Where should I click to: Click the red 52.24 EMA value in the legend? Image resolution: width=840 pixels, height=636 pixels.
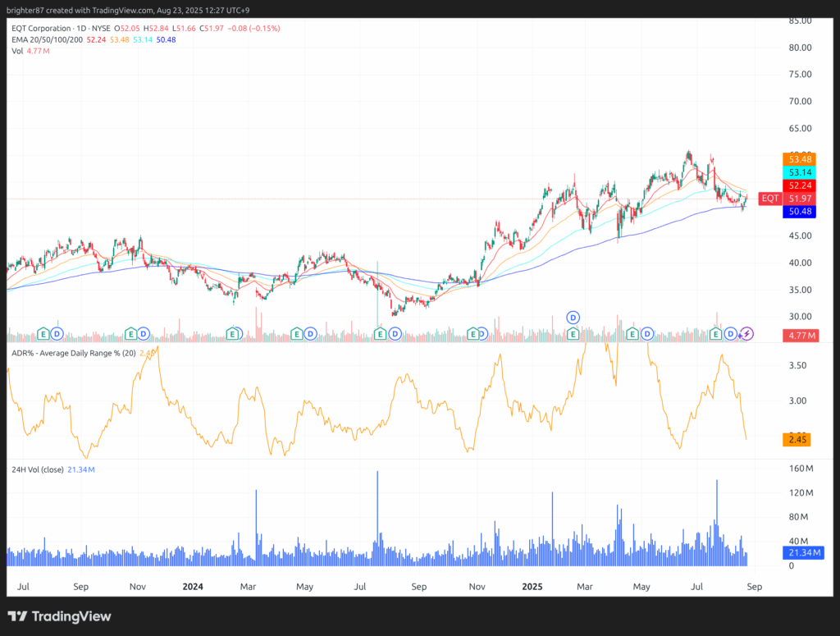pyautogui.click(x=97, y=39)
